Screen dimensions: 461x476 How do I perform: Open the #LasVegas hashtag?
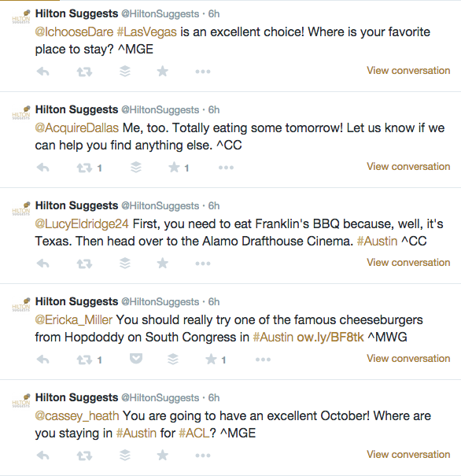146,32
